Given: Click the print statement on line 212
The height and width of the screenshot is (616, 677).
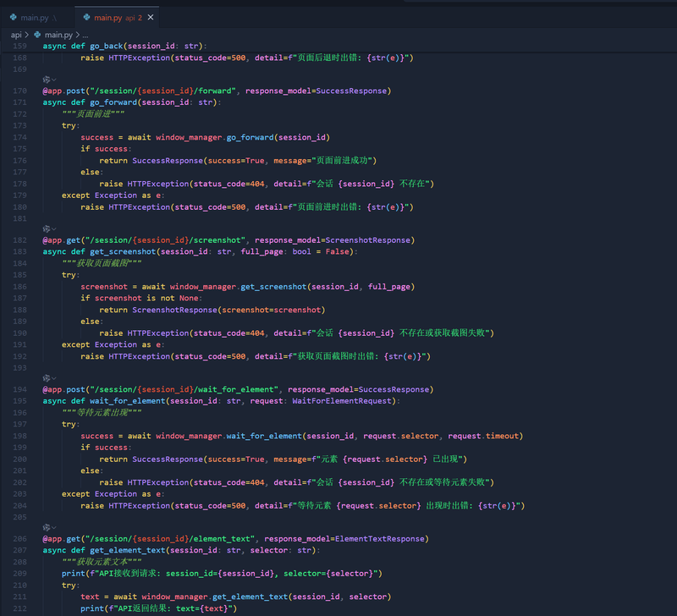Looking at the screenshot, I should (159, 608).
